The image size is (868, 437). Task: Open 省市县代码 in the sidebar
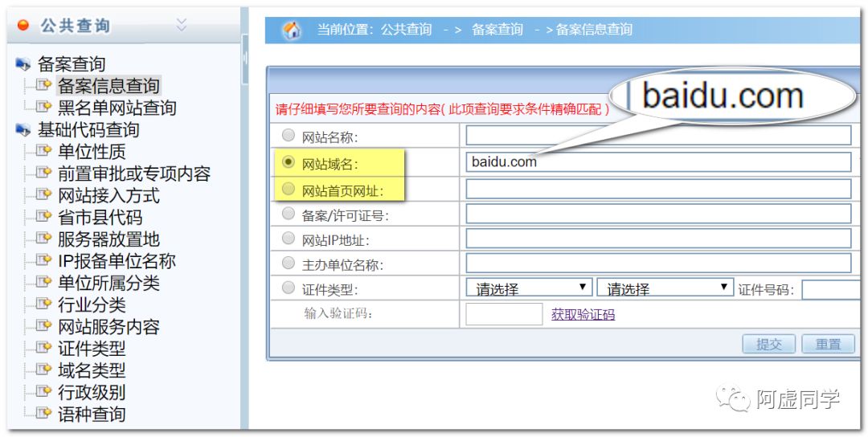coord(100,218)
